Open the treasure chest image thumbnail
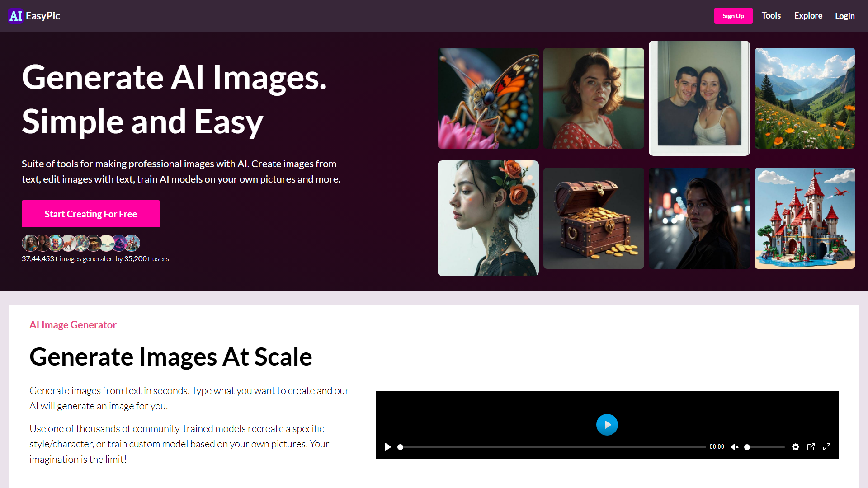 pyautogui.click(x=594, y=218)
